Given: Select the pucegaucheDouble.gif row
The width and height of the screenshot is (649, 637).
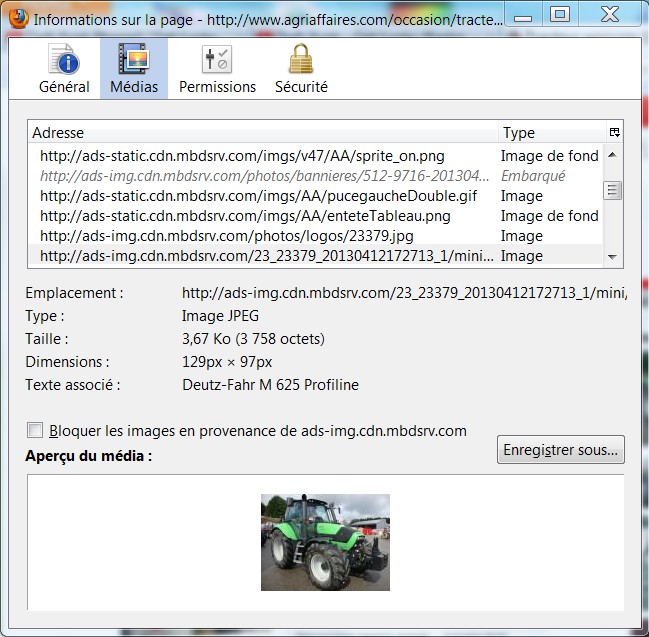Looking at the screenshot, I should (x=315, y=196).
